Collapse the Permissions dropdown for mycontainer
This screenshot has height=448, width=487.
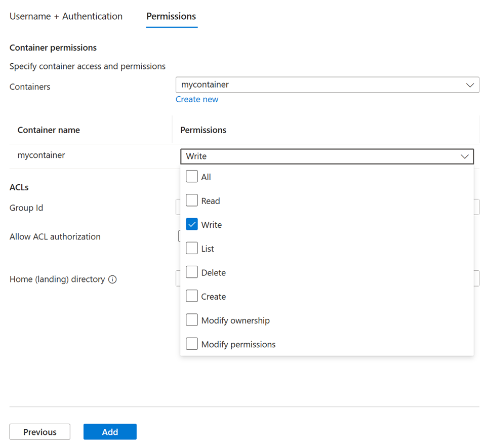tap(465, 156)
